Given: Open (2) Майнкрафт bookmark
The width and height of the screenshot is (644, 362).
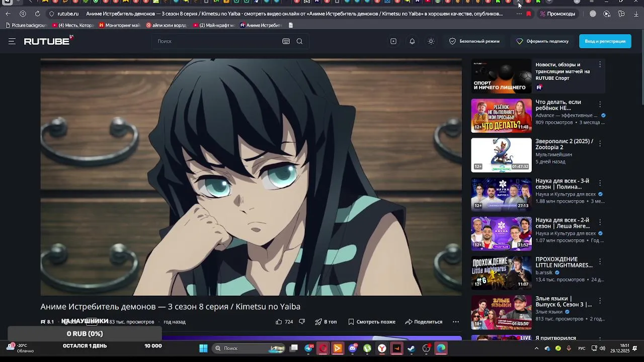Looking at the screenshot, I should [214, 25].
